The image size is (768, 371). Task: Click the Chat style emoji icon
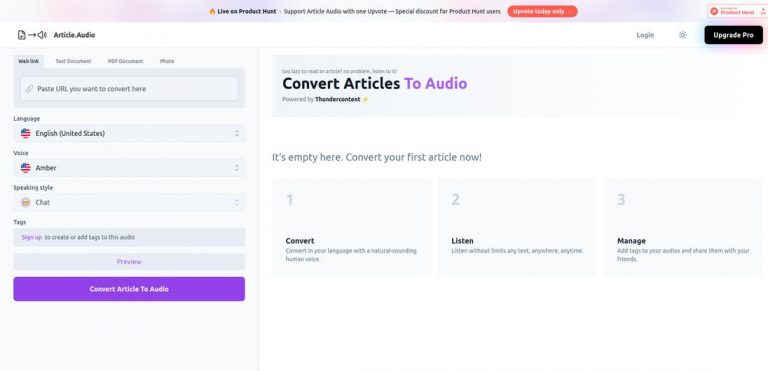[25, 202]
